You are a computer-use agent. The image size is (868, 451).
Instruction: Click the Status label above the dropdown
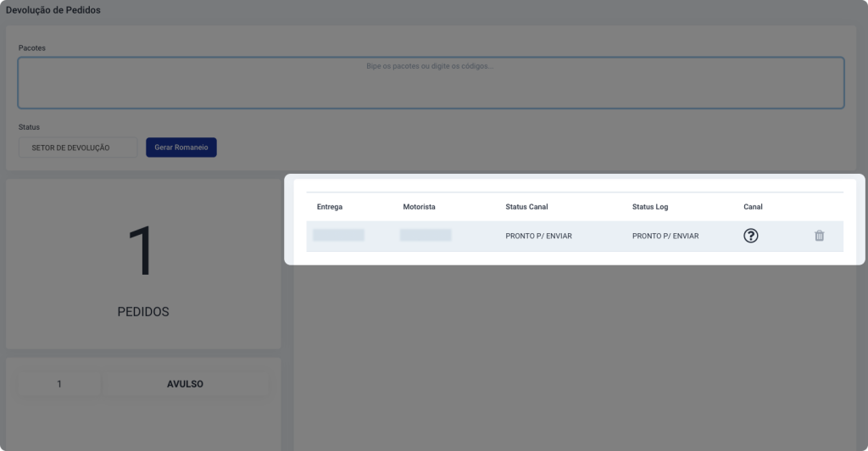[30, 127]
